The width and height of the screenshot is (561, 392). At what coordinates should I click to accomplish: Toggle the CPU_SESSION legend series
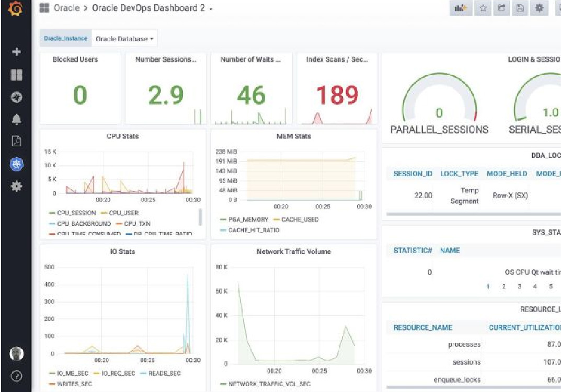[x=72, y=213]
